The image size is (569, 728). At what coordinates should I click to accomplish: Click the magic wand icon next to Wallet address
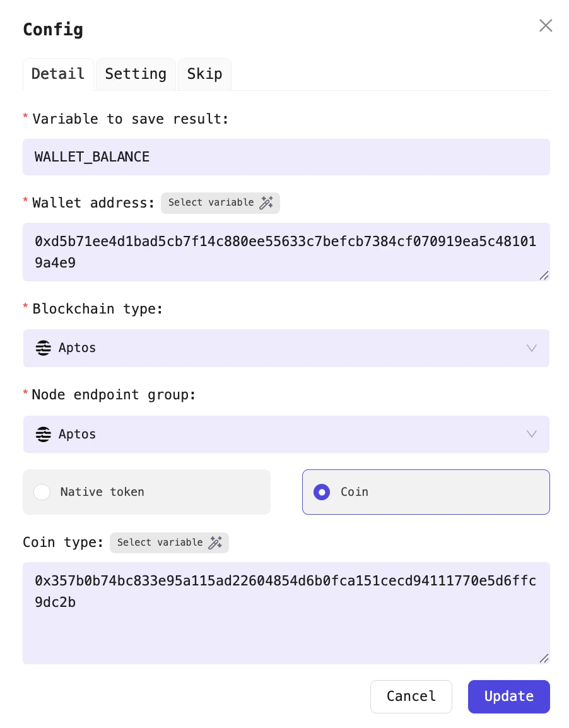pos(267,203)
